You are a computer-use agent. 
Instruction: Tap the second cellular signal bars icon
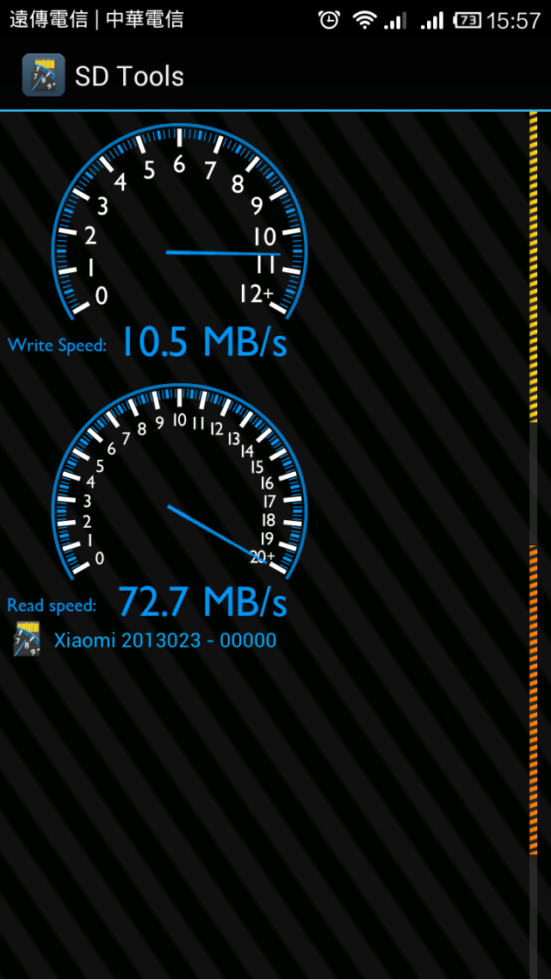(x=431, y=21)
